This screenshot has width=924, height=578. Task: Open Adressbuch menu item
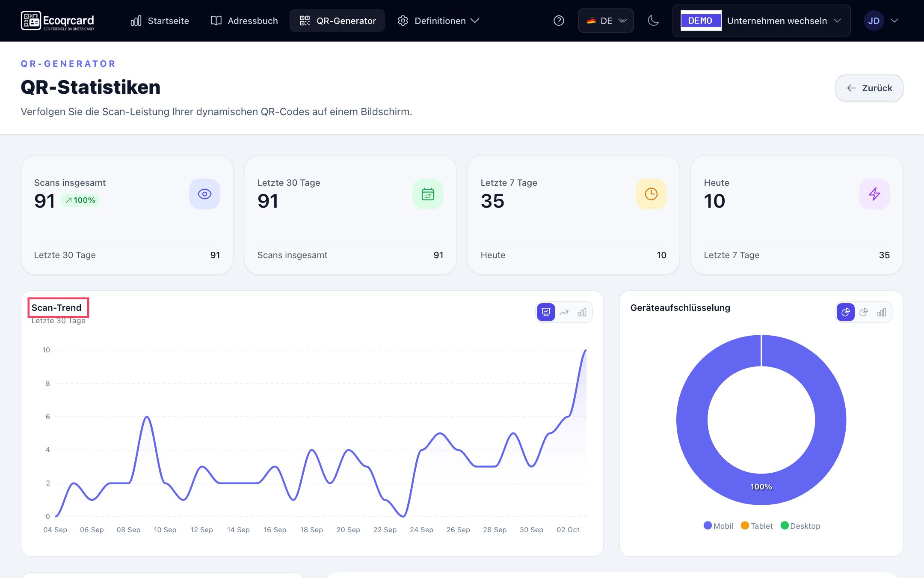click(244, 21)
